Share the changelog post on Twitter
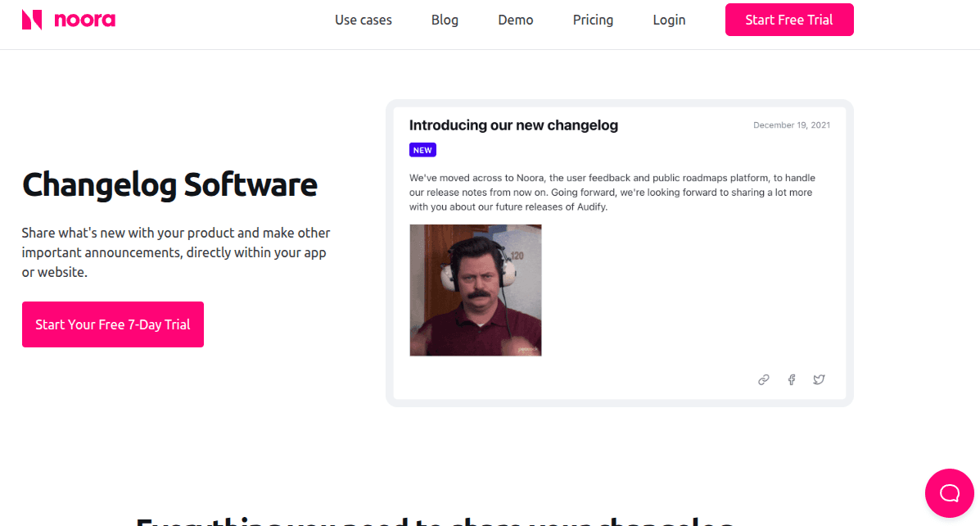The width and height of the screenshot is (980, 526). [x=819, y=379]
